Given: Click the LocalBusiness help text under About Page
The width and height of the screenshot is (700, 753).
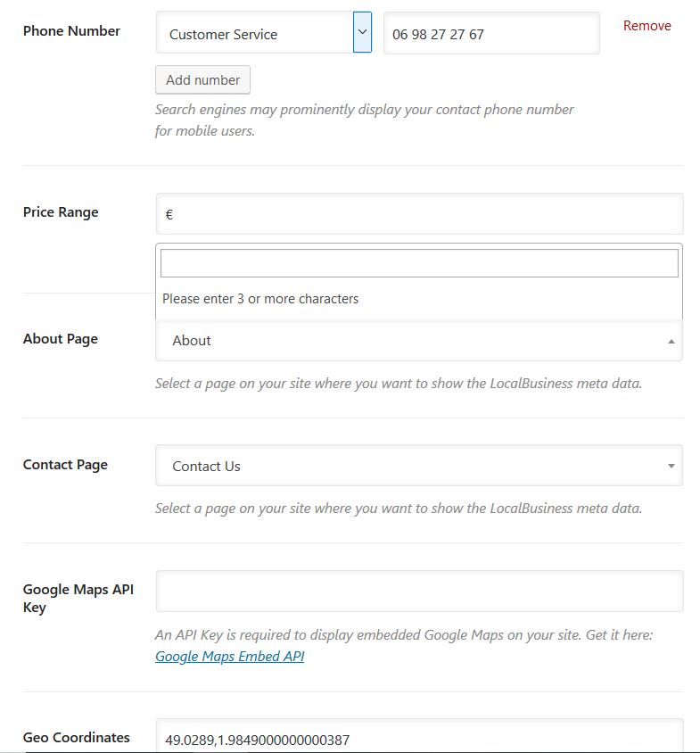Looking at the screenshot, I should (x=399, y=384).
